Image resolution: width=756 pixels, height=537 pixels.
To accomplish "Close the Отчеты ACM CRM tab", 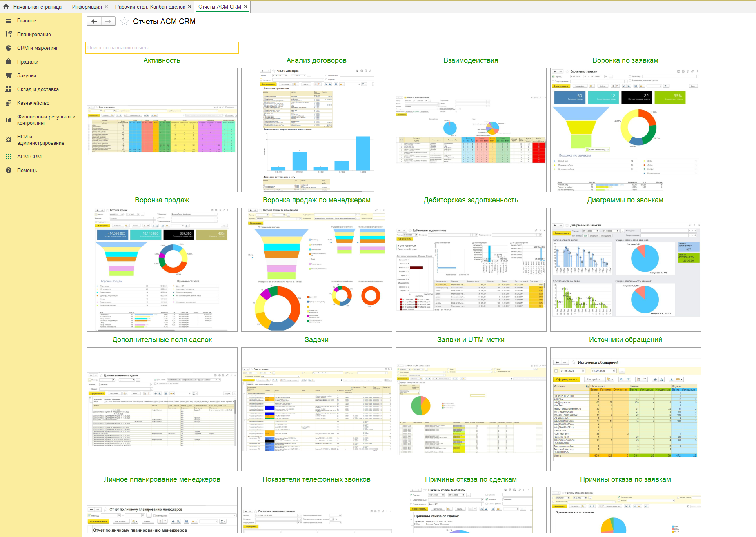I will pyautogui.click(x=245, y=7).
